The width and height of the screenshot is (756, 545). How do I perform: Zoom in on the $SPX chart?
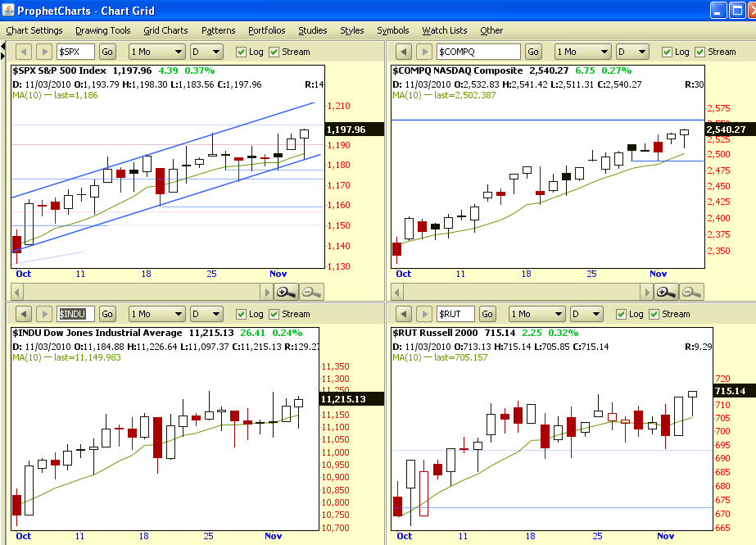point(286,292)
